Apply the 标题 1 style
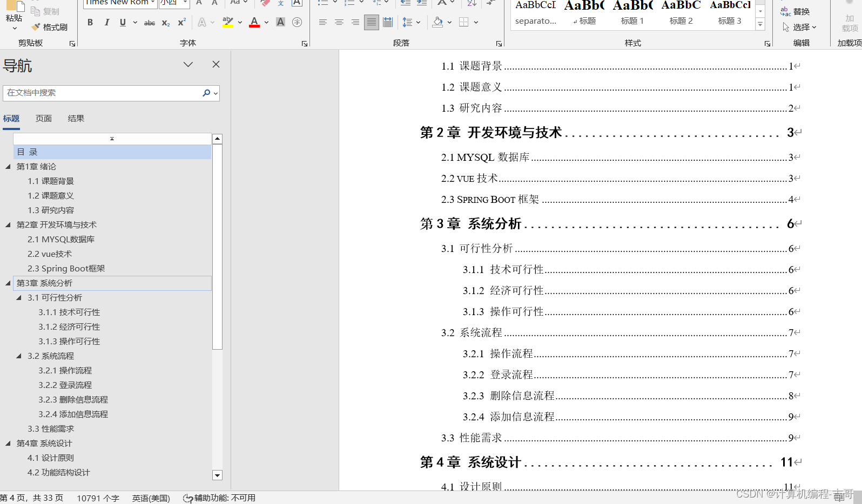Screen dimensions: 862x504 point(632,13)
